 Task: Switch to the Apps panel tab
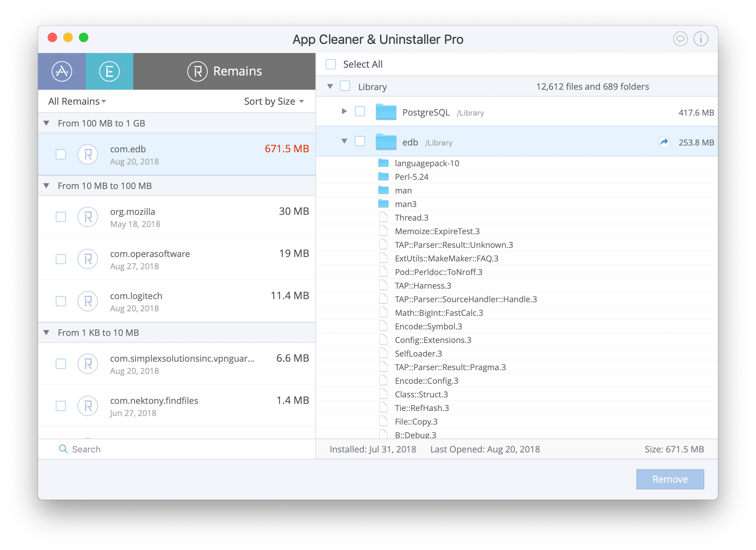point(63,72)
